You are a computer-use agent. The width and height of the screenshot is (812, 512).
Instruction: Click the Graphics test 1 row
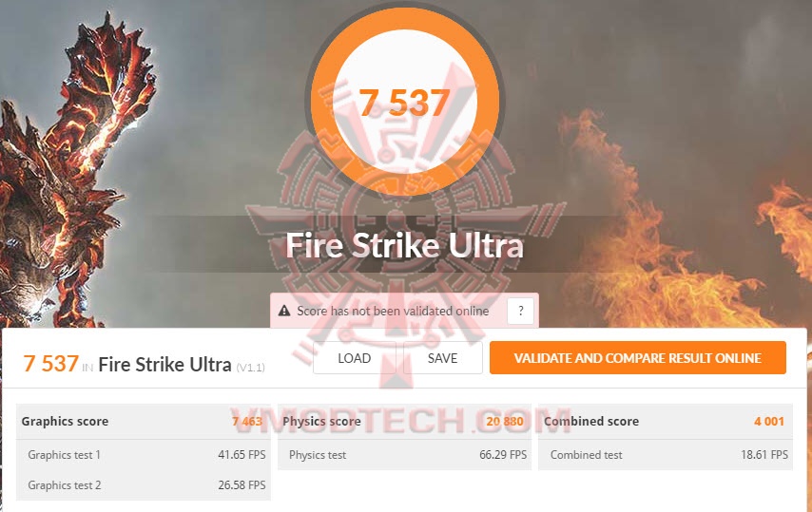point(144,455)
